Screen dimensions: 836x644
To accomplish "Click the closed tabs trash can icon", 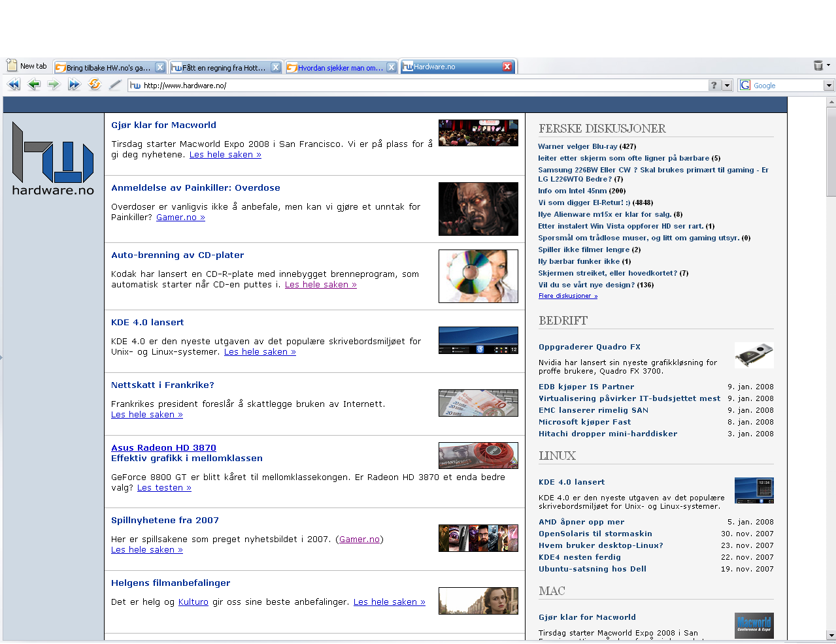I will [818, 65].
